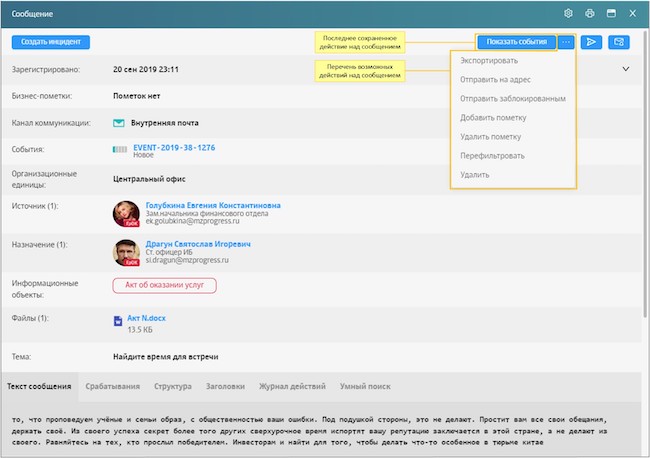This screenshot has height=458, width=650.
Task: Click Голубкина Евгения avatar photo
Action: 126,213
